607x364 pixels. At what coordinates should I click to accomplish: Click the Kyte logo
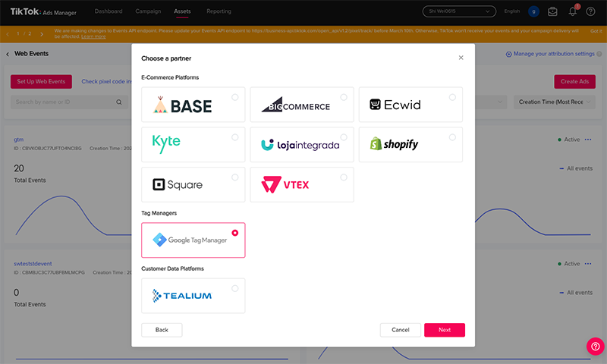[166, 143]
